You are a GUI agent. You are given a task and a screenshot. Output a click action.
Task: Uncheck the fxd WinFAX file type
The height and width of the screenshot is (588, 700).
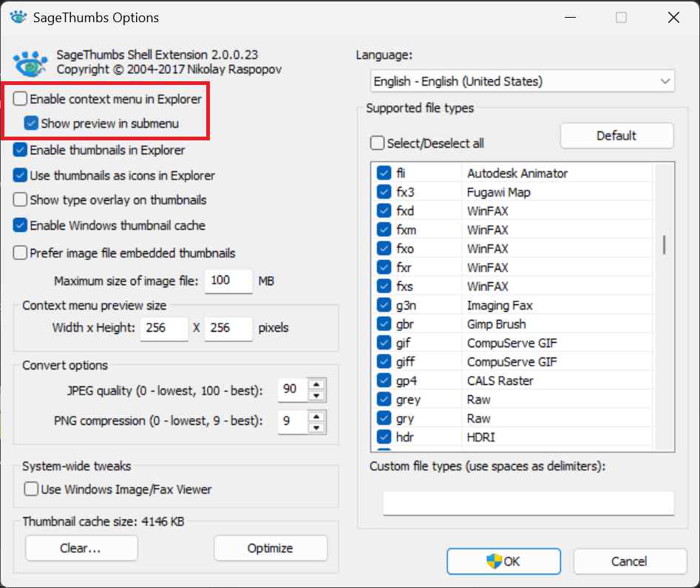384,211
